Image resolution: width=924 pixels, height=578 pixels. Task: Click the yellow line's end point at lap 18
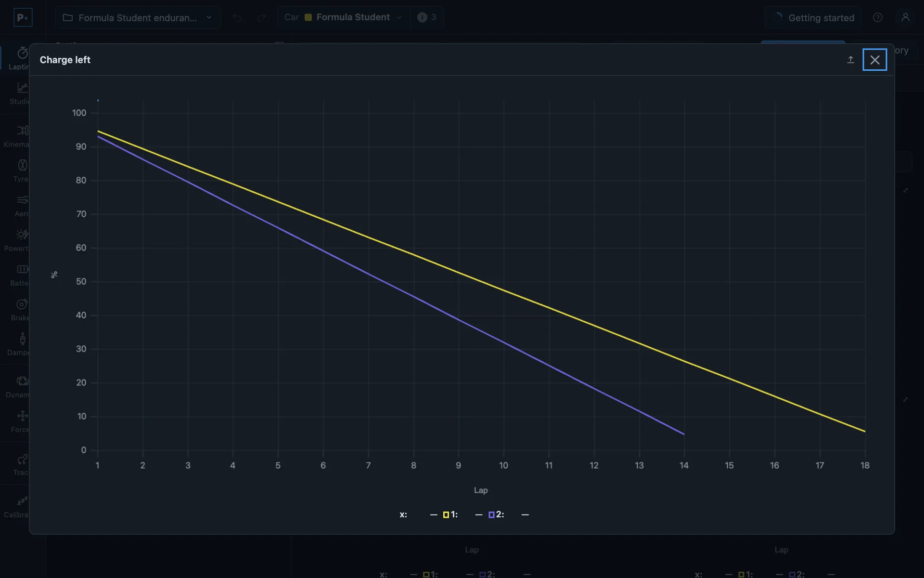tap(865, 431)
